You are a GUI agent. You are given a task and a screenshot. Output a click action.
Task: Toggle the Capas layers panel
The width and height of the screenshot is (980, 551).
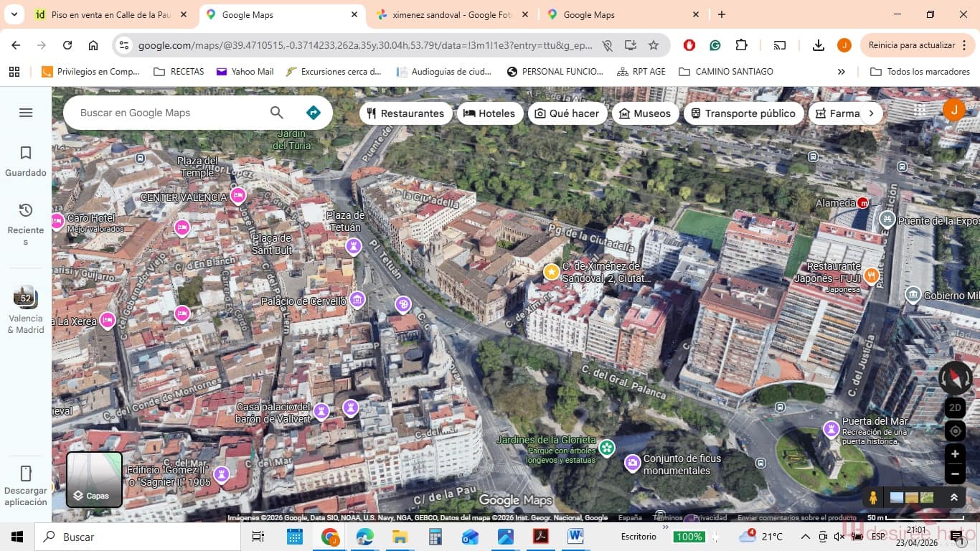coord(93,479)
